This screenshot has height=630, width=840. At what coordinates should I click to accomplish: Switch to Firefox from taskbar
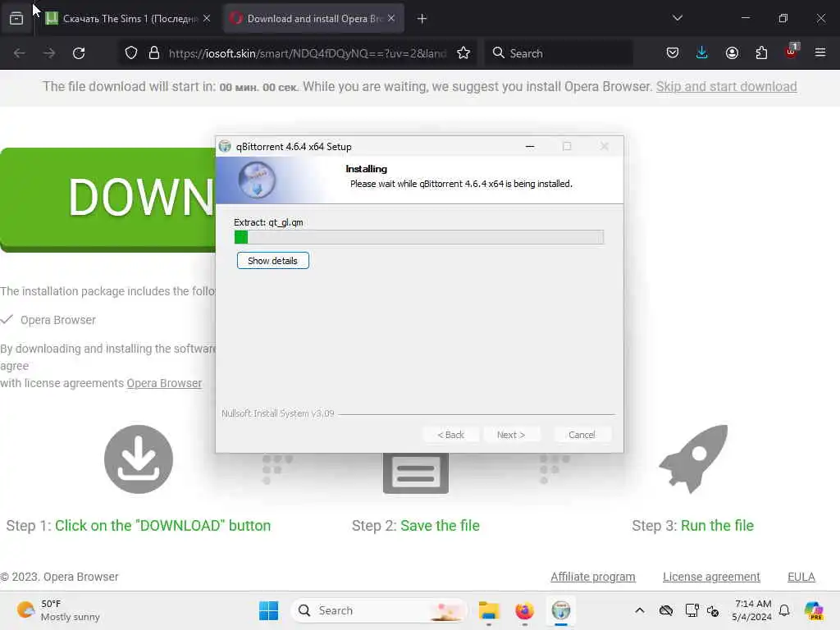[524, 610]
